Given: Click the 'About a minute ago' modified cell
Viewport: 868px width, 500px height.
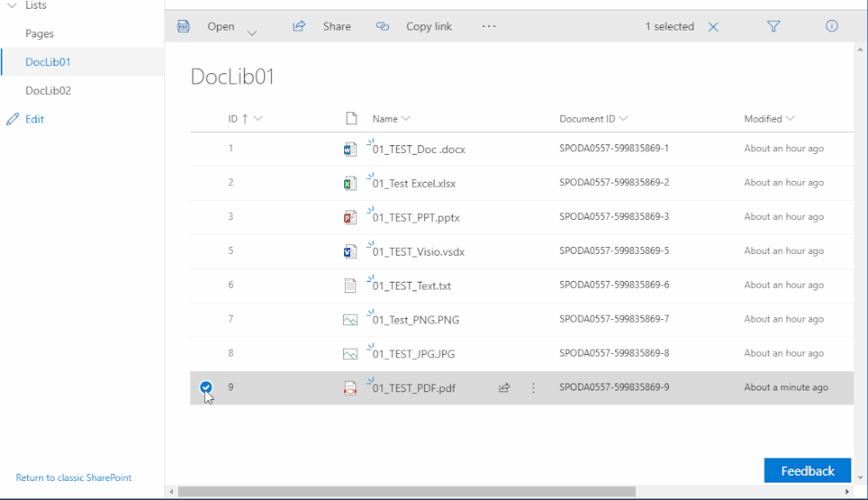Looking at the screenshot, I should (786, 387).
